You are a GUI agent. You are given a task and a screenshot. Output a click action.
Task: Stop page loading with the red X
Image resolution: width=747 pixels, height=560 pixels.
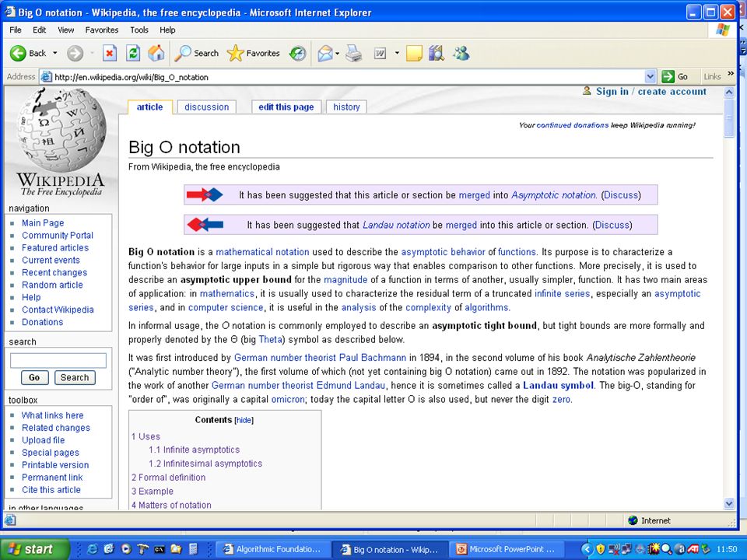click(x=110, y=54)
